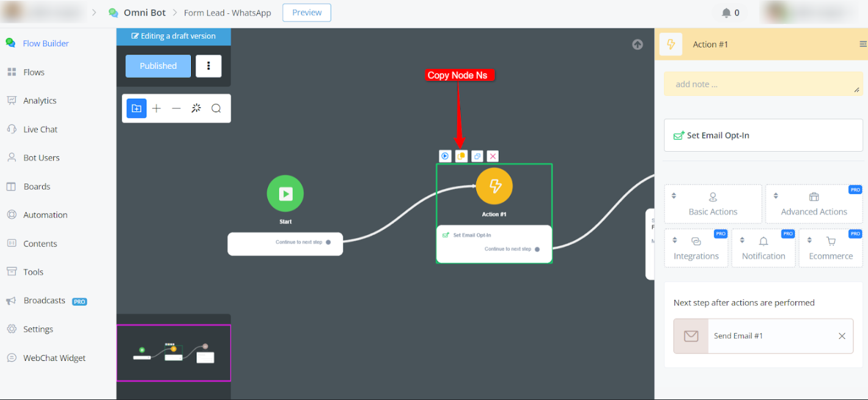The width and height of the screenshot is (868, 400).
Task: Go to Live Chat in the sidebar
Action: (40, 129)
